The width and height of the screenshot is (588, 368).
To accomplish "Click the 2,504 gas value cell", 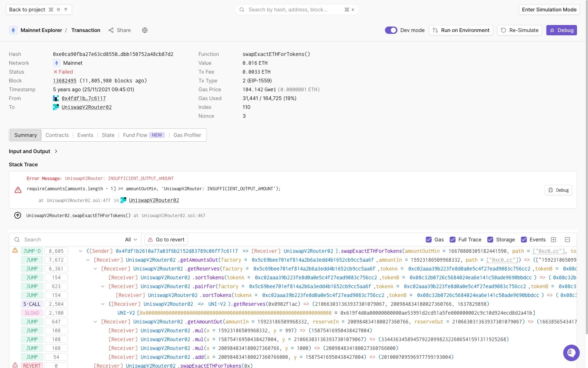I will [56, 304].
